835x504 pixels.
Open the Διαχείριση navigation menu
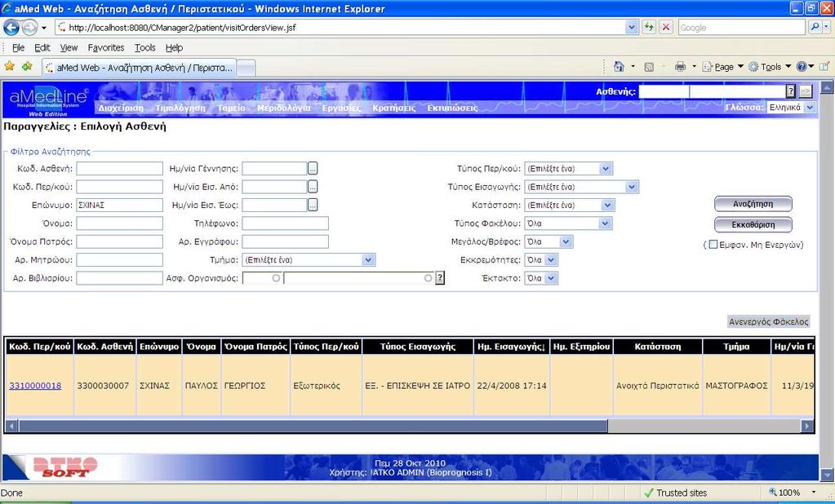pyautogui.click(x=121, y=108)
